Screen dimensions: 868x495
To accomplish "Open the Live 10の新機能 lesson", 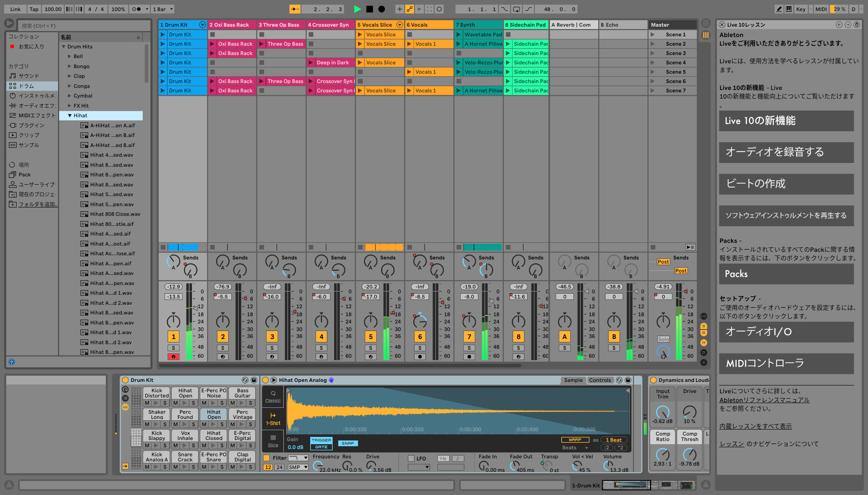I will (786, 121).
